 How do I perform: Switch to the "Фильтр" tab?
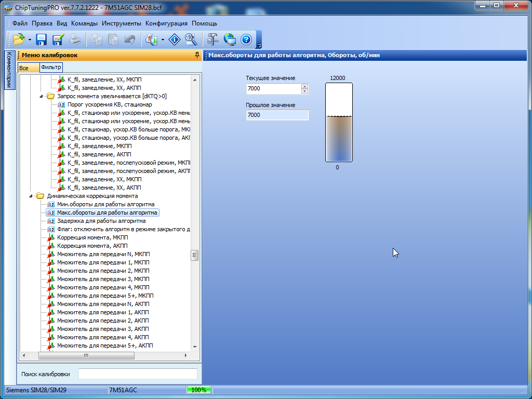(51, 68)
